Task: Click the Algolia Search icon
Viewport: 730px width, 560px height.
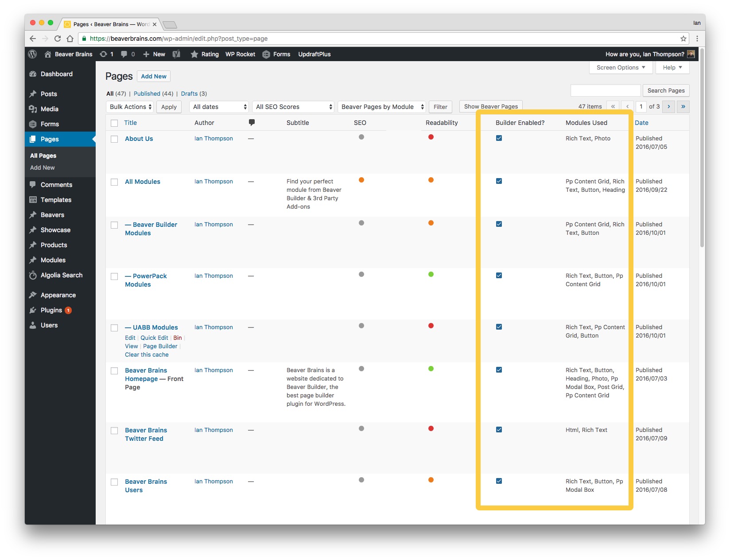Action: pos(33,275)
